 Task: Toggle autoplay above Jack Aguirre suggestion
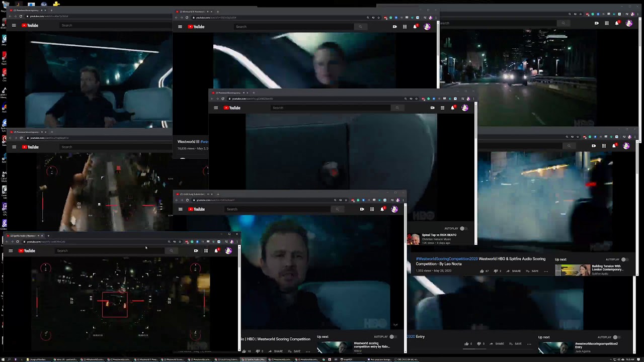[616, 337]
